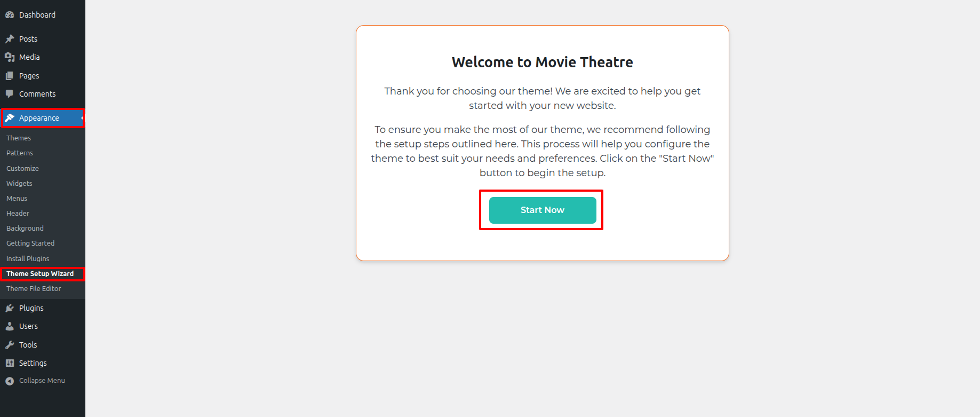This screenshot has height=417, width=980.
Task: Click the Comments speech bubble icon
Action: (10, 94)
